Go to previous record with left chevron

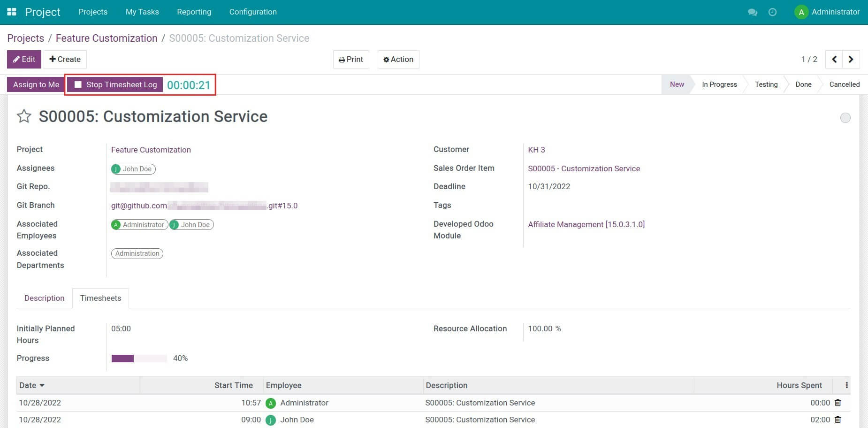(834, 59)
